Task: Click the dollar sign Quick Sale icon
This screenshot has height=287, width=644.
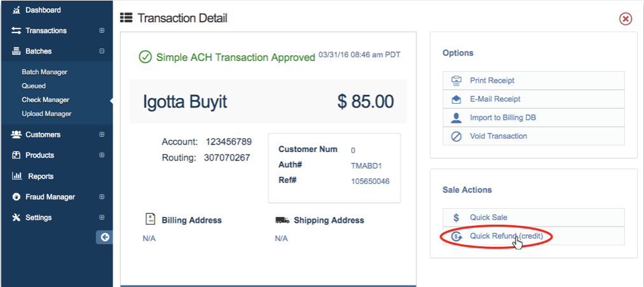Action: point(456,218)
